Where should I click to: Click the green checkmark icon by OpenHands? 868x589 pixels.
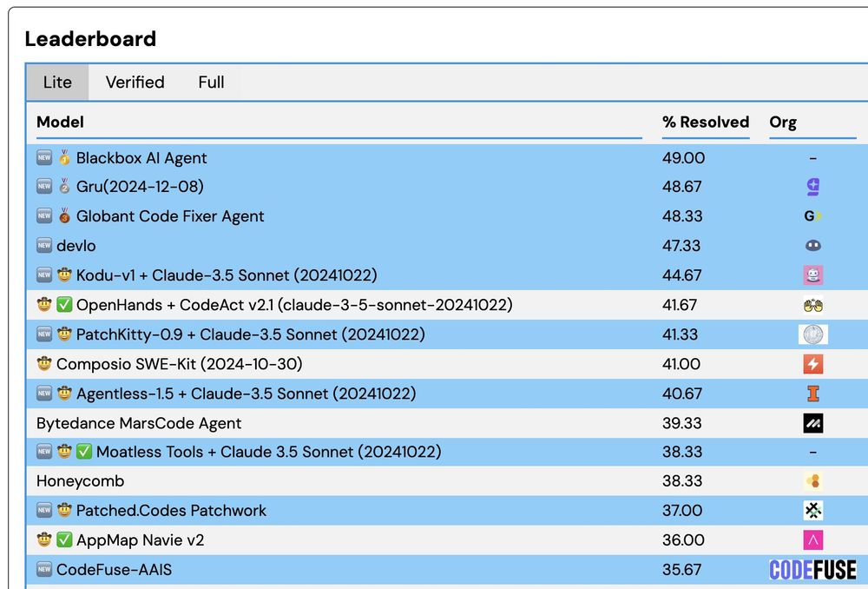click(x=64, y=304)
